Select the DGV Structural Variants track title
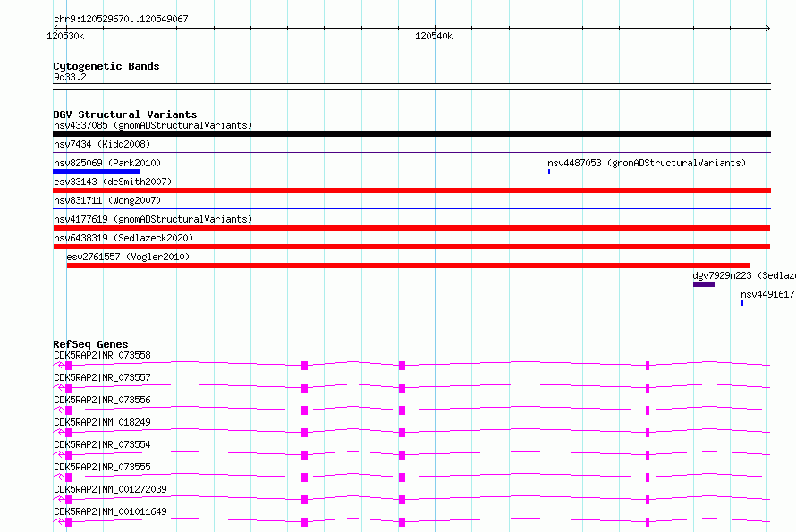Image resolution: width=796 pixels, height=532 pixels. pos(125,114)
